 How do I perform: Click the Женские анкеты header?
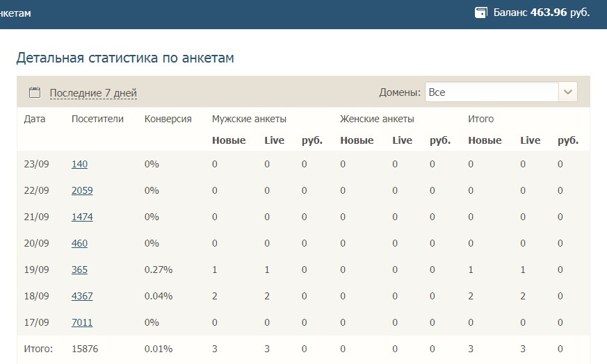coord(377,119)
